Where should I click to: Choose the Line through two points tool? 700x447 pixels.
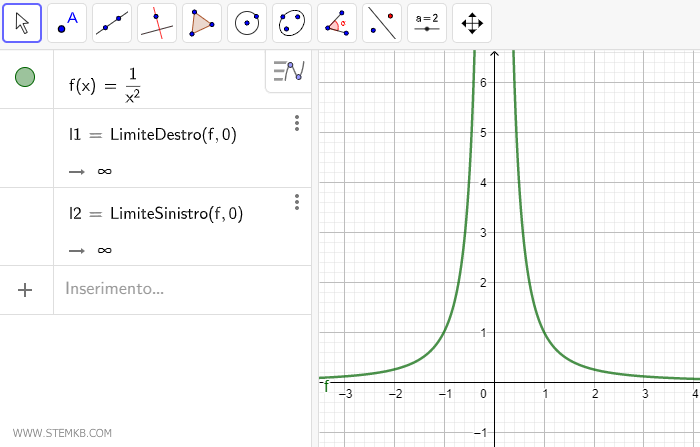(x=112, y=22)
